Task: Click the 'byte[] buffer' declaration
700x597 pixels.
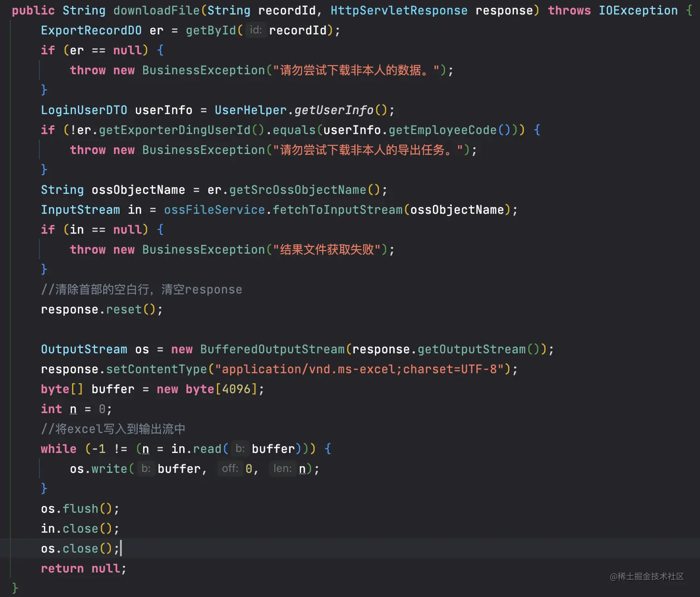Action: [87, 389]
